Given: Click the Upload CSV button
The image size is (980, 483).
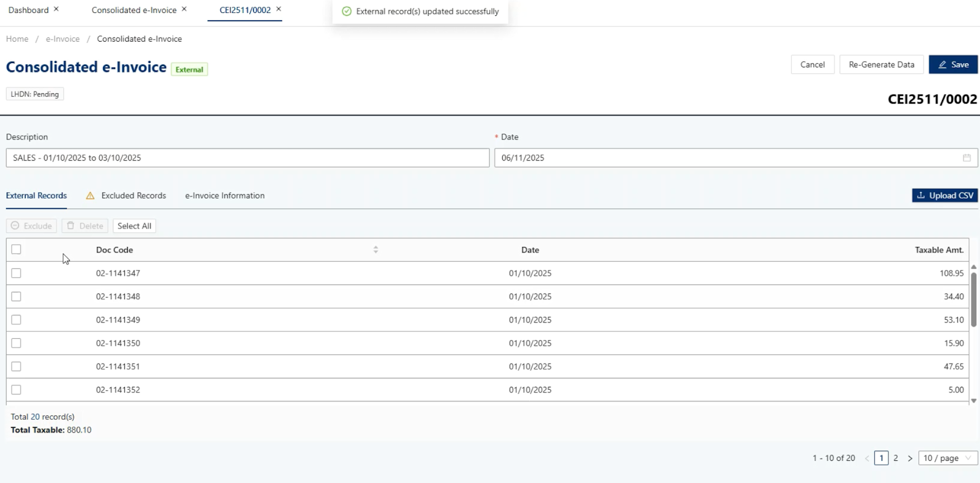Looking at the screenshot, I should pos(944,196).
